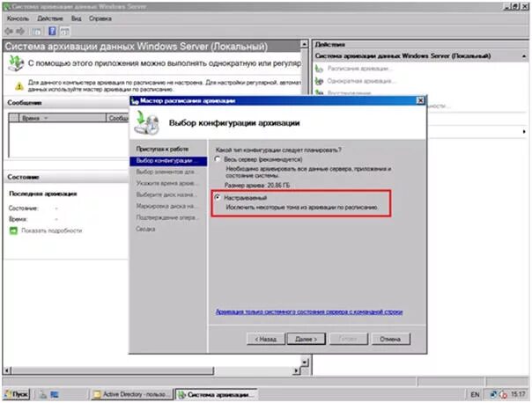
Task: Click the Назад button in wizard
Action: coord(266,339)
